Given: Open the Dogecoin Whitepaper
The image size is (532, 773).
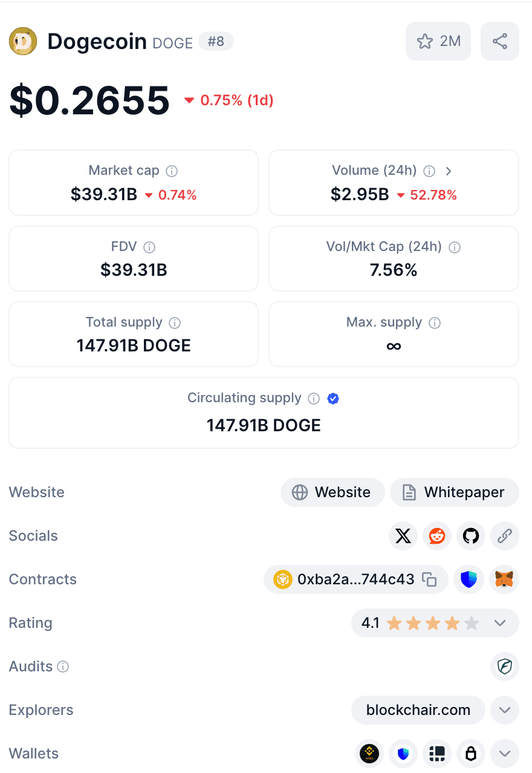Looking at the screenshot, I should point(454,492).
